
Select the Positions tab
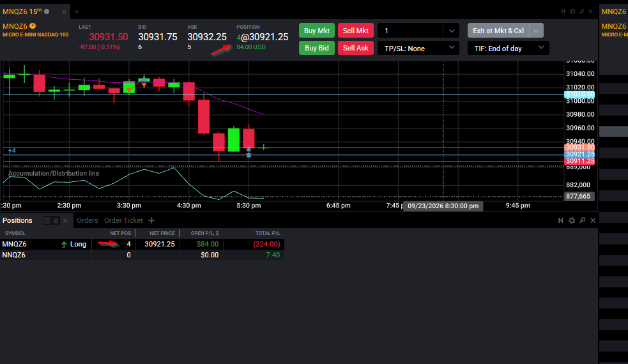click(x=17, y=220)
